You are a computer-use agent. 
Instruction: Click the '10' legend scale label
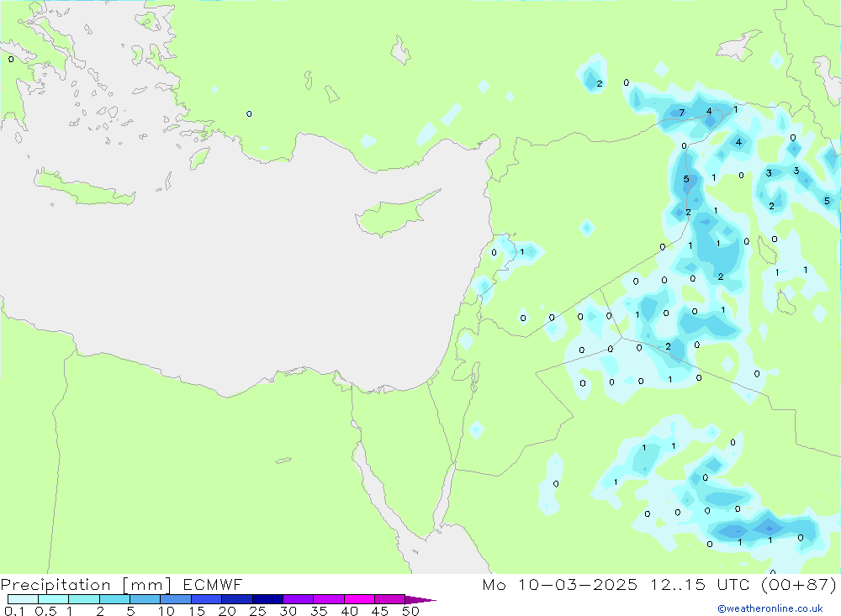[167, 611]
